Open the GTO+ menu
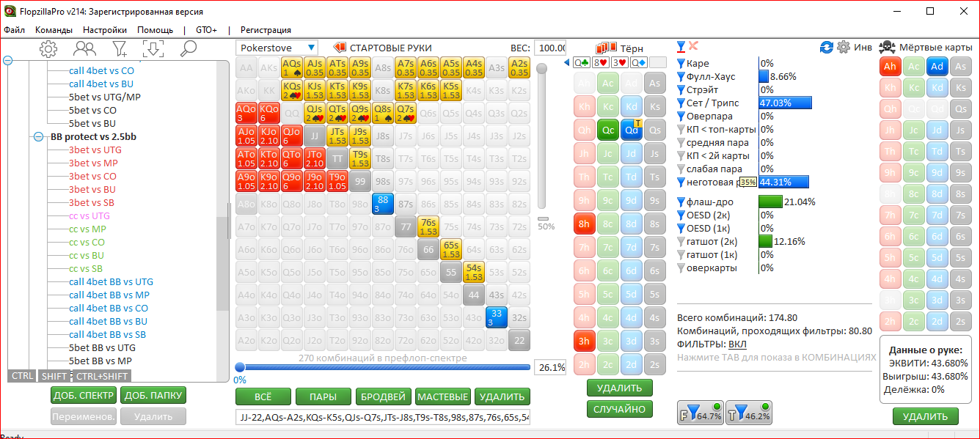Screen dimensions: 980x439 (206, 30)
